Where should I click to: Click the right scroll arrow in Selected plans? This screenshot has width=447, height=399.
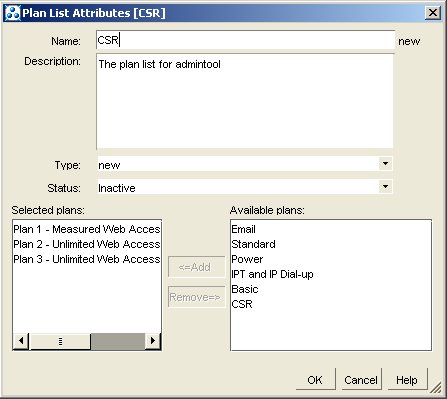[153, 341]
